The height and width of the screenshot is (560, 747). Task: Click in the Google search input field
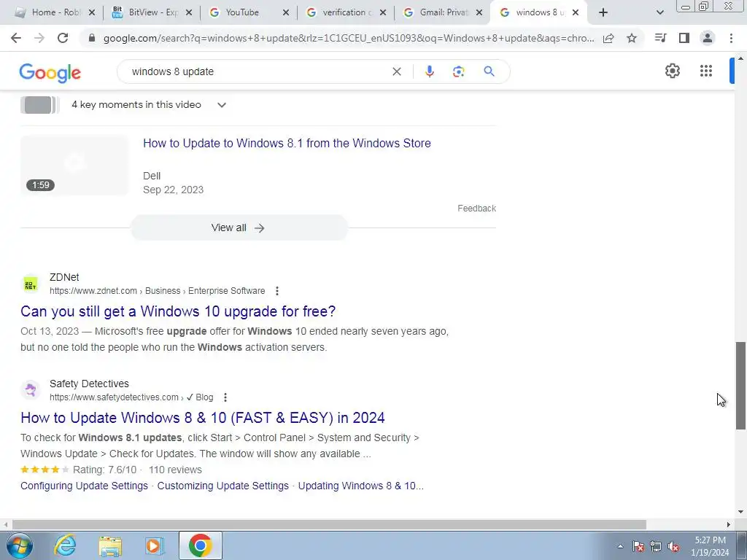[258, 71]
